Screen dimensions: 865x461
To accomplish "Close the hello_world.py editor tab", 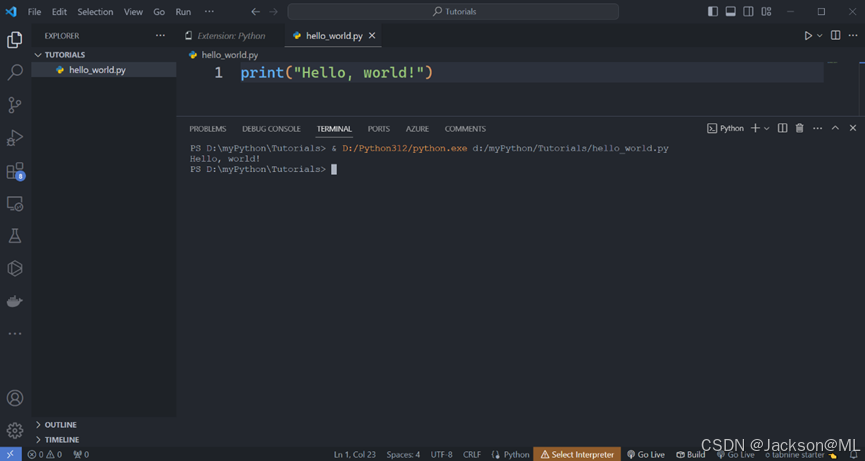I will pos(372,36).
